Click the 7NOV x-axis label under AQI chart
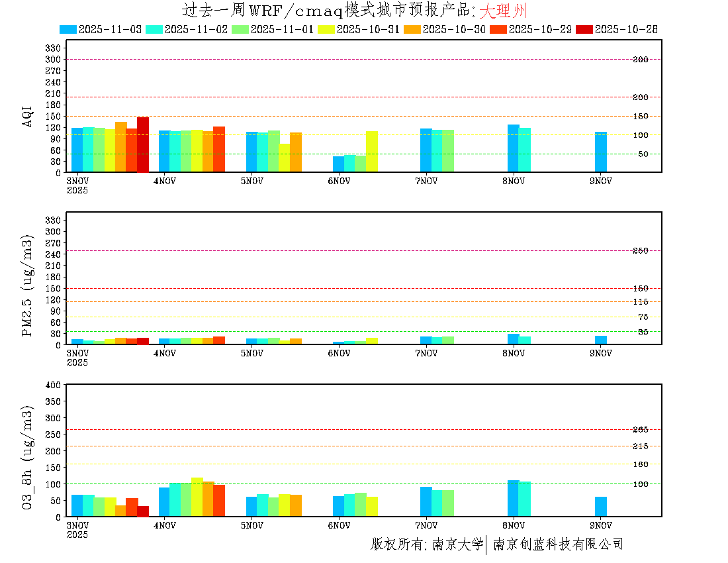This screenshot has width=728, height=563. 426,181
